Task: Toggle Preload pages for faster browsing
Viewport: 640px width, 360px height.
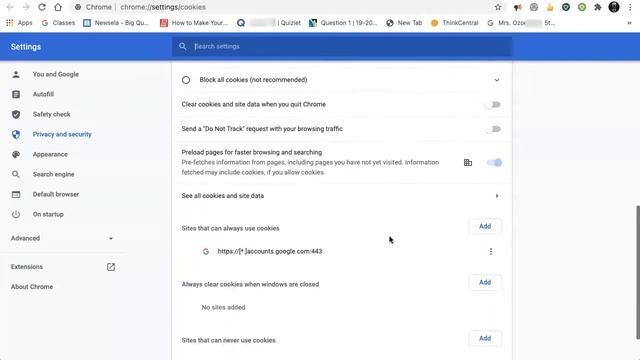Action: click(494, 162)
